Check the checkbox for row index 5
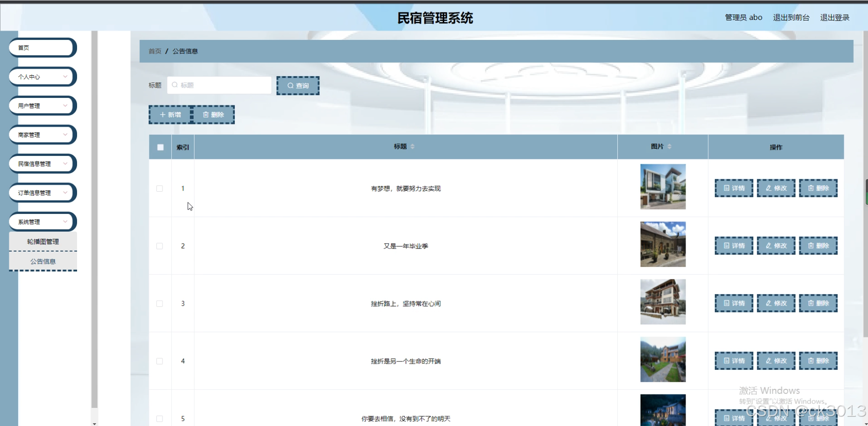 [160, 419]
